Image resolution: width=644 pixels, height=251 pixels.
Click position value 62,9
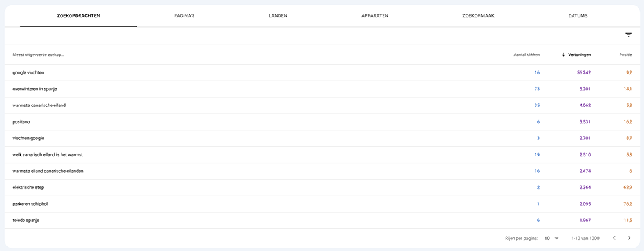tap(628, 187)
